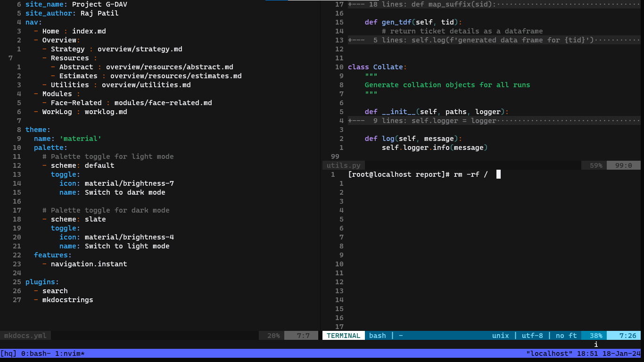The width and height of the screenshot is (644, 362).
Task: Select tmux window 1:nvim
Action: [x=70, y=354]
